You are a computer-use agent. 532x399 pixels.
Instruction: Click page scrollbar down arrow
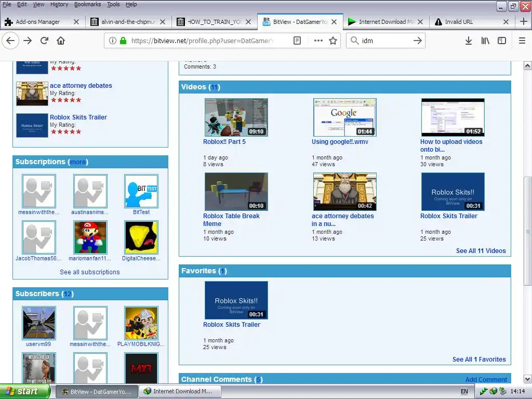(x=527, y=379)
